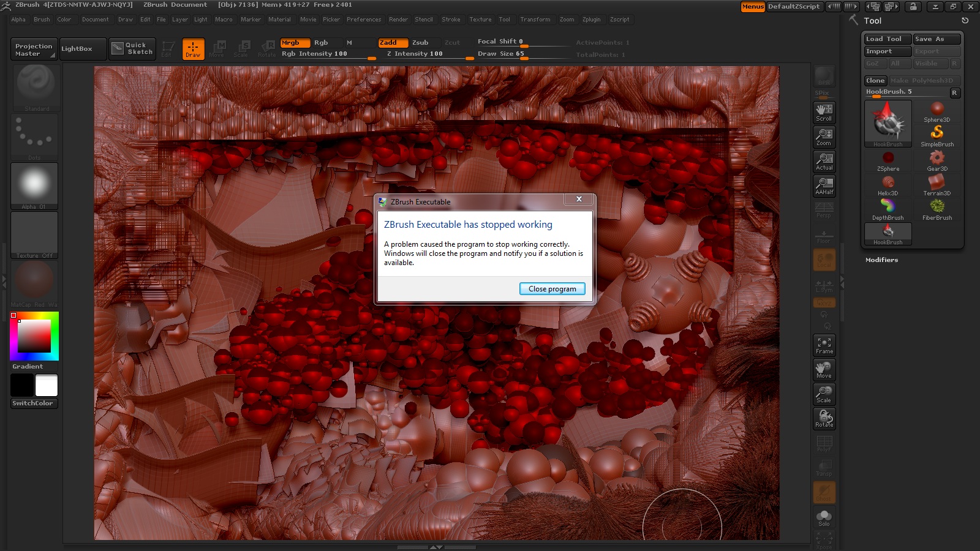The height and width of the screenshot is (551, 980).
Task: Click the Rotate navigation icon
Action: [x=824, y=418]
